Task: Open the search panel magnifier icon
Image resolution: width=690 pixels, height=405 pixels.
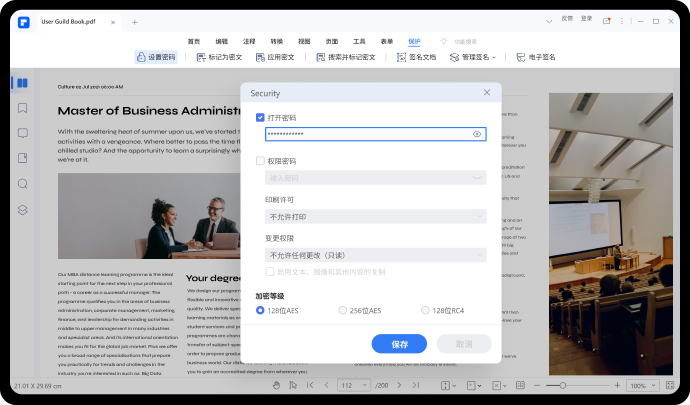Action: point(22,184)
